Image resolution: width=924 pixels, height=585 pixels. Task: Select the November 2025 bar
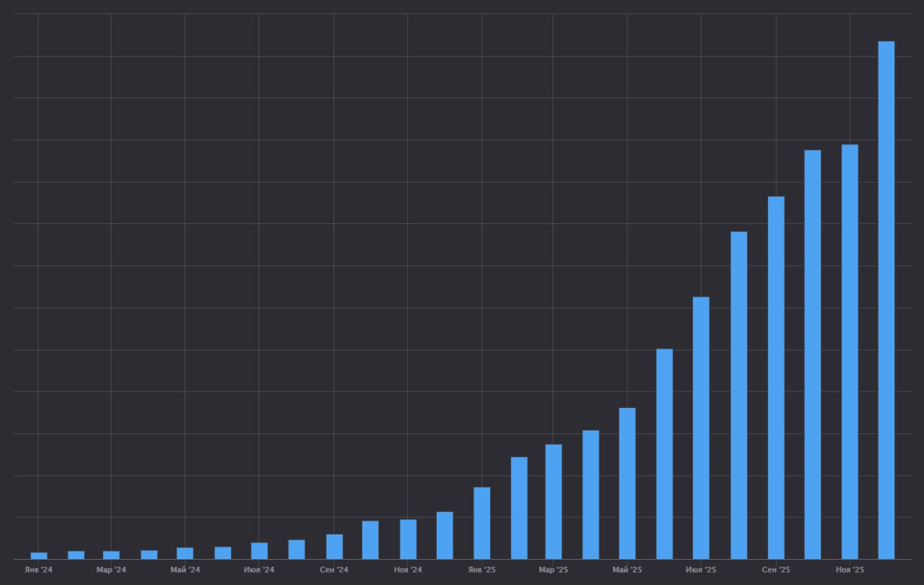click(850, 352)
